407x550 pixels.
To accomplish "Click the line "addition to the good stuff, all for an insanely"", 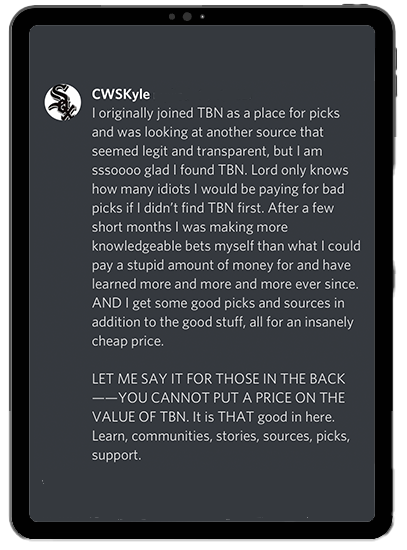I will tap(223, 322).
